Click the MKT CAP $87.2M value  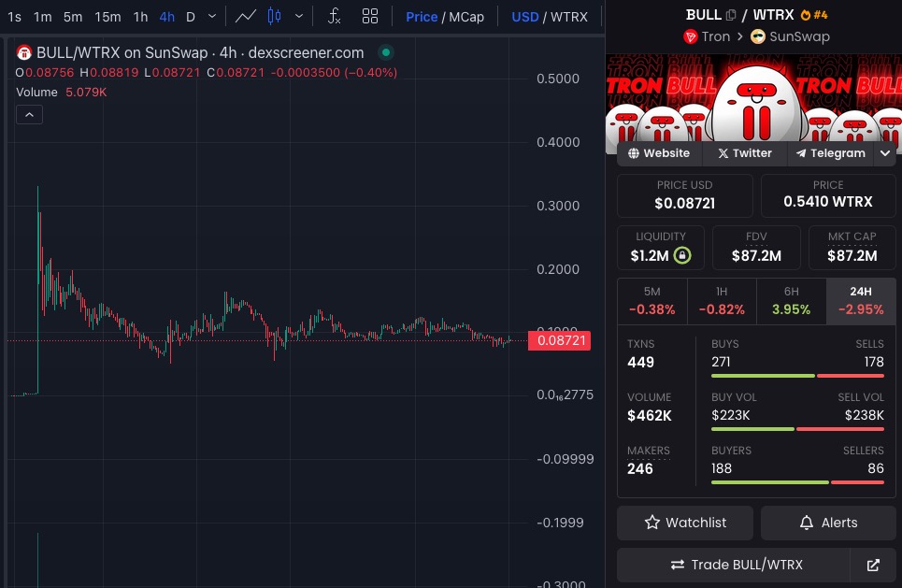coord(852,256)
